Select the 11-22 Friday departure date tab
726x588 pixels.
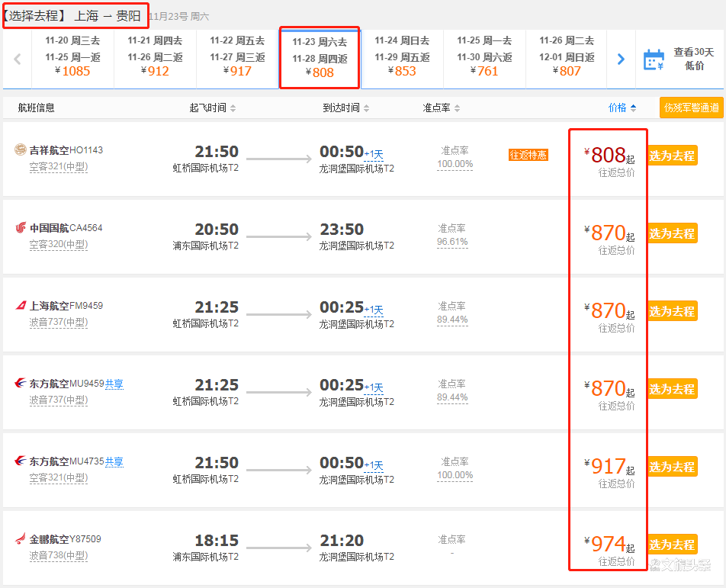237,58
